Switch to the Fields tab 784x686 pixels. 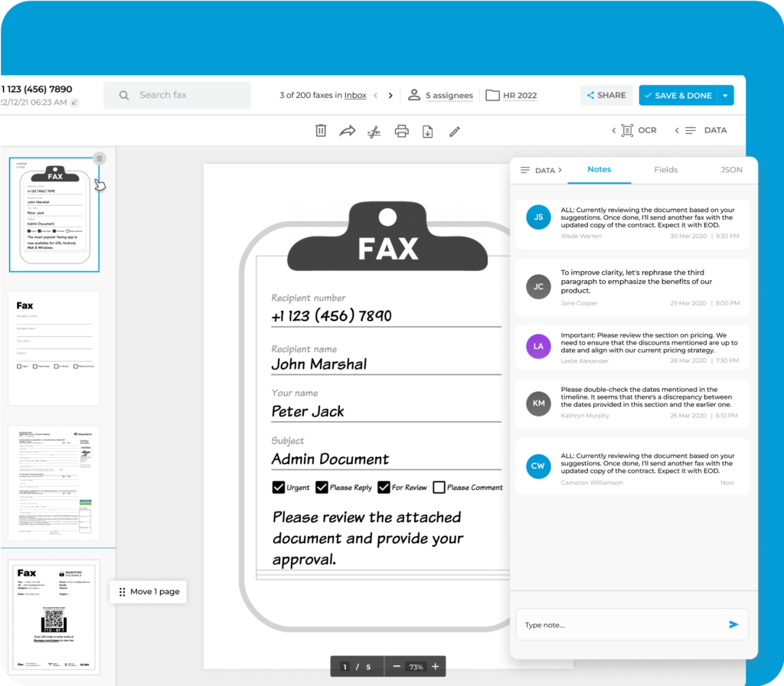[665, 170]
